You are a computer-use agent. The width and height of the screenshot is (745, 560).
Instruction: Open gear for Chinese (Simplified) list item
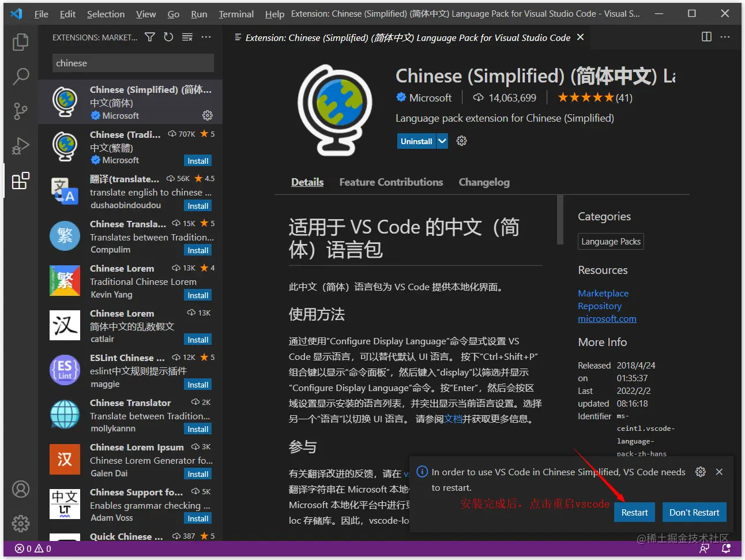point(208,115)
